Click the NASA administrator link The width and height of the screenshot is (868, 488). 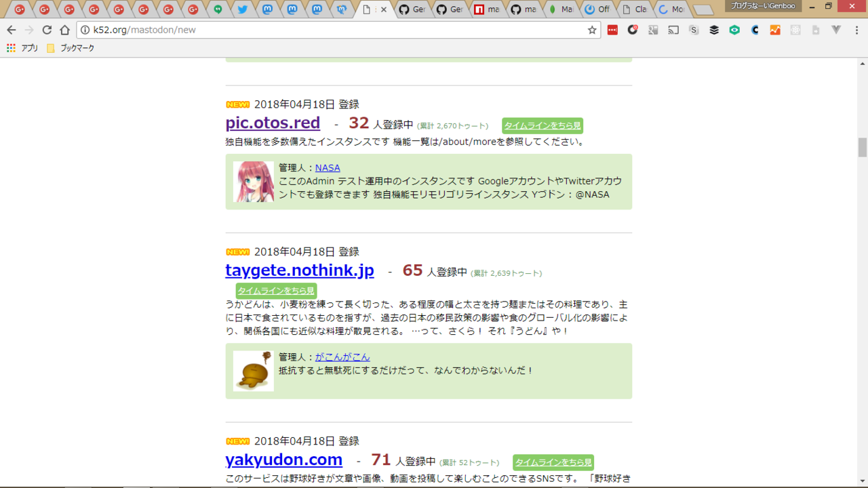(328, 167)
